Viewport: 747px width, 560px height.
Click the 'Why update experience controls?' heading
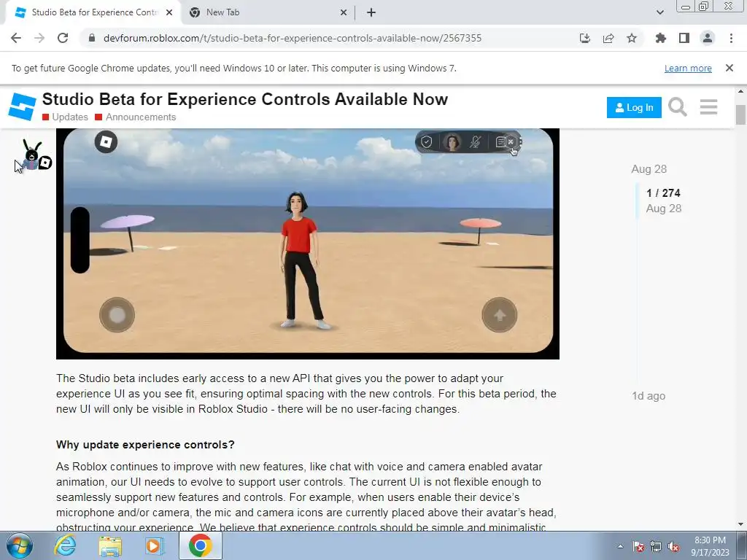point(145,445)
